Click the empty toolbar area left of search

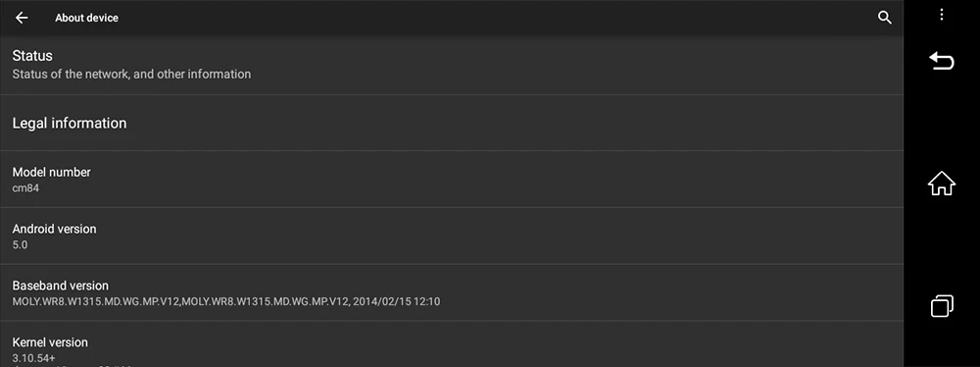(x=497, y=18)
